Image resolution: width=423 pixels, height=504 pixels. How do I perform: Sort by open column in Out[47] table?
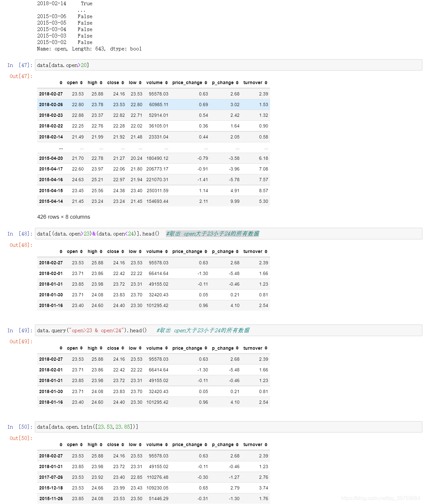[81, 83]
